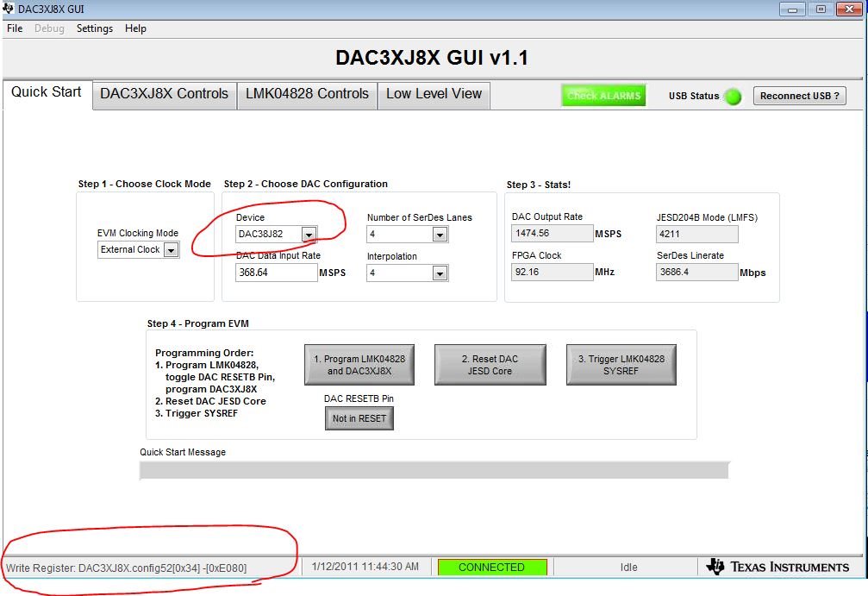Switch to the Low Level View tab
This screenshot has height=596, width=868.
(x=434, y=94)
